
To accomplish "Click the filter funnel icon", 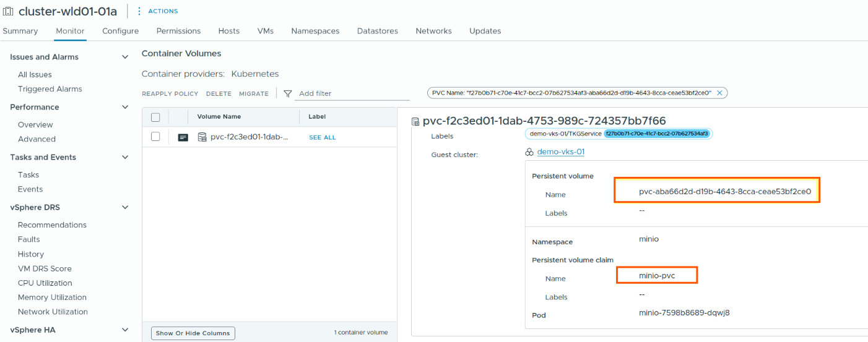I will pyautogui.click(x=287, y=93).
